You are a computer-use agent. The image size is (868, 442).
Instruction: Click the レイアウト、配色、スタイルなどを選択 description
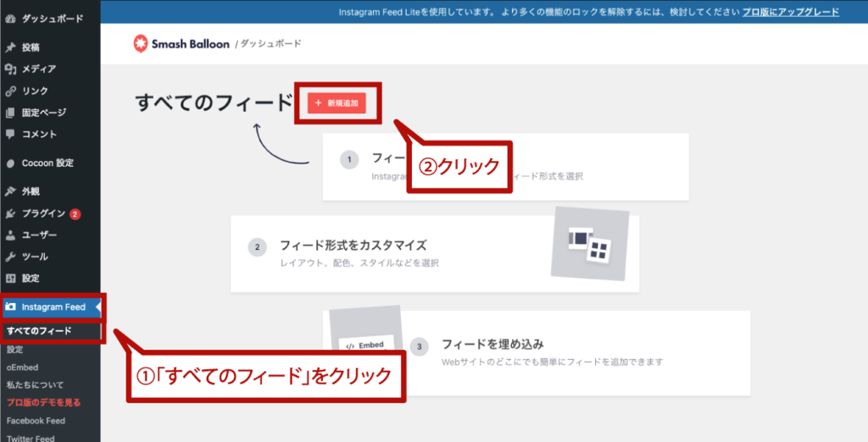pyautogui.click(x=359, y=262)
